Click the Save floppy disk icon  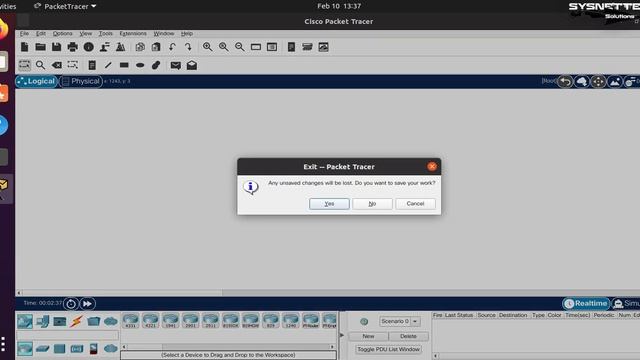click(x=56, y=47)
